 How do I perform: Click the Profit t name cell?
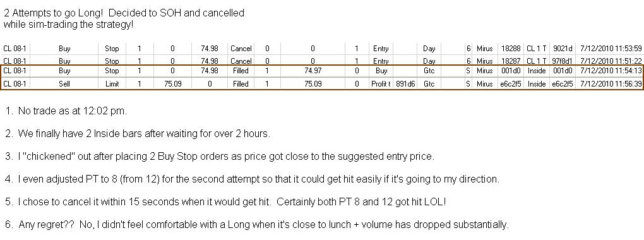click(381, 84)
